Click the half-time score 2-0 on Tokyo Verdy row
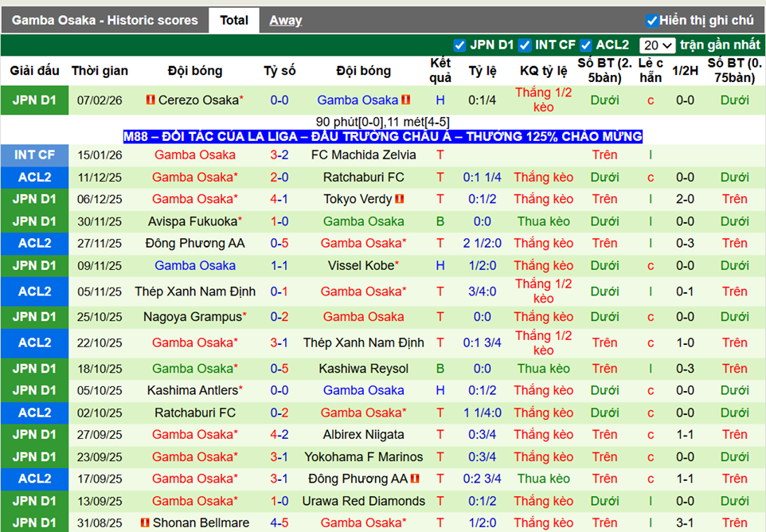 tap(685, 199)
